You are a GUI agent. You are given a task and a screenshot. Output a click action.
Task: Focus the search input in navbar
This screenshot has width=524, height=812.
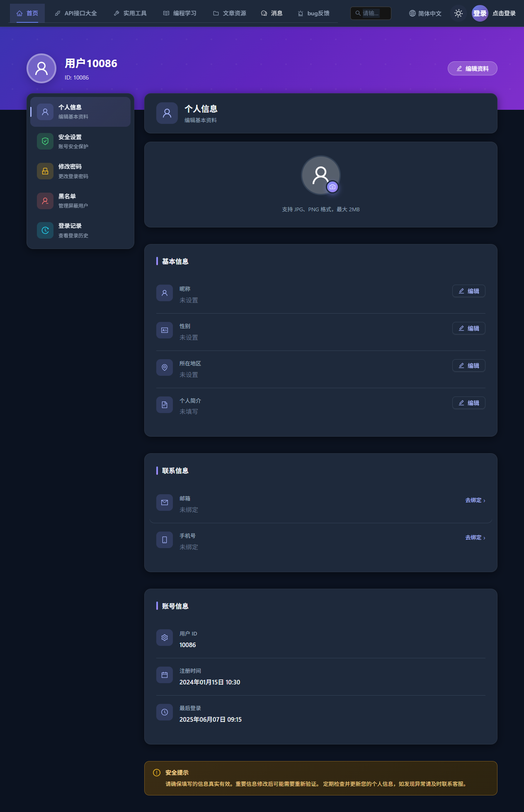[x=371, y=13]
